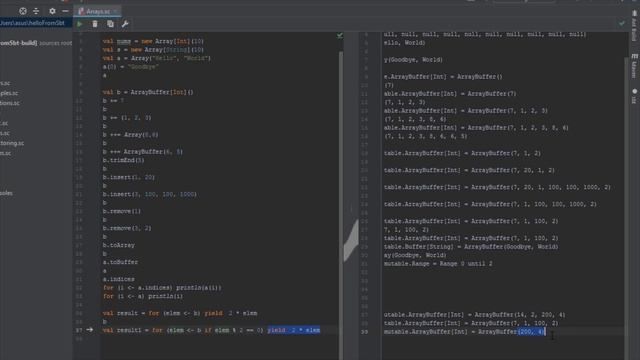This screenshot has width=640, height=360.
Task: Click the 'b.remove(1)' code line
Action: pos(122,211)
